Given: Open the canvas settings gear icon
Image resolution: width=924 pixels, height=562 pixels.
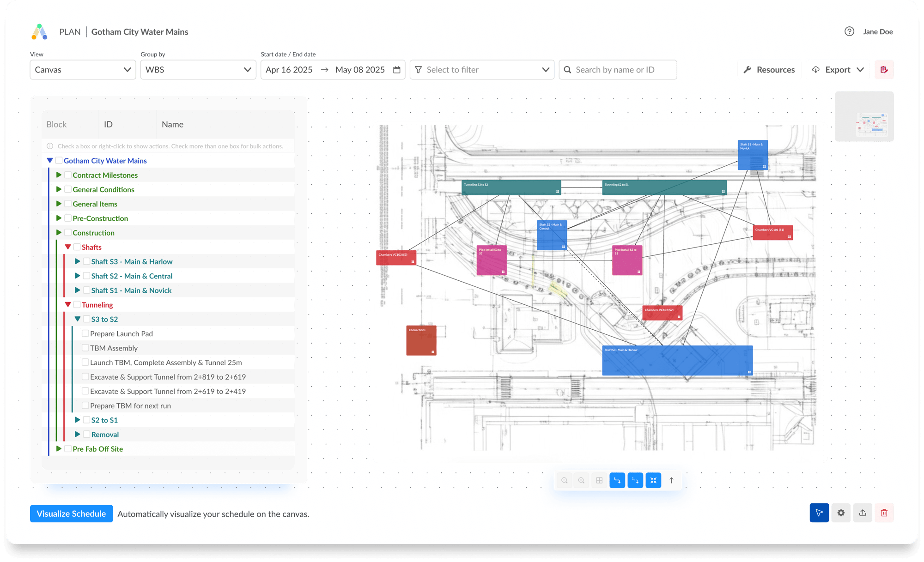Looking at the screenshot, I should (841, 513).
